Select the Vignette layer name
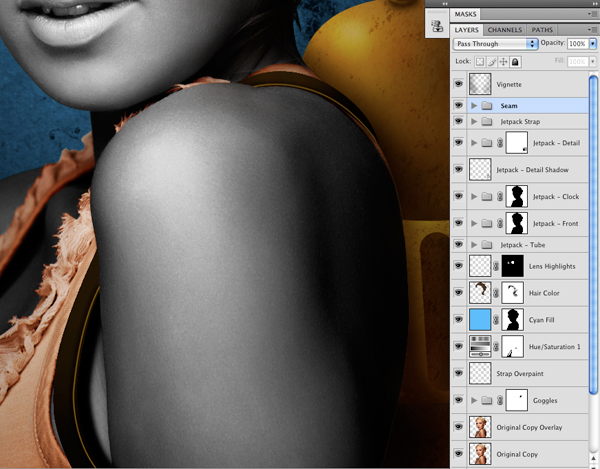The image size is (600, 469). 509,85
